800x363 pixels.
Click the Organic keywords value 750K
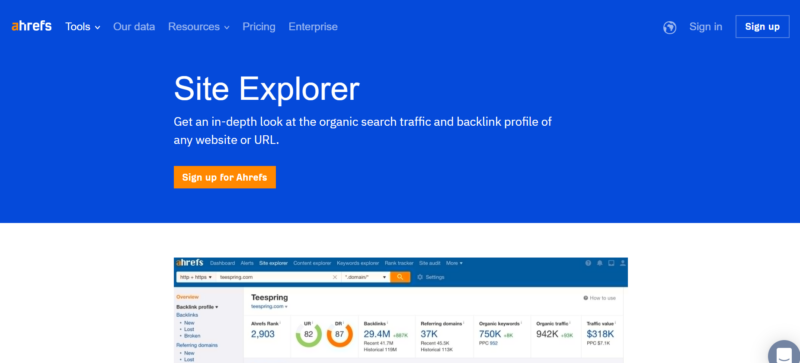click(490, 334)
